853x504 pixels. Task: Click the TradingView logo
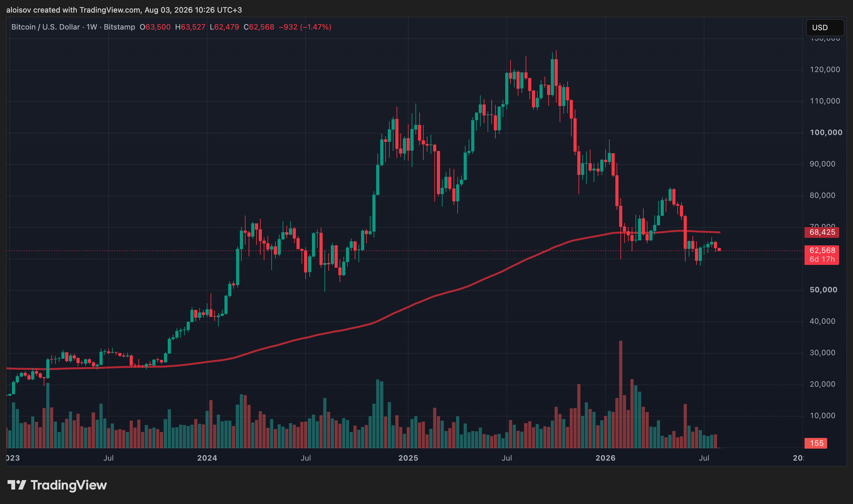click(x=57, y=485)
